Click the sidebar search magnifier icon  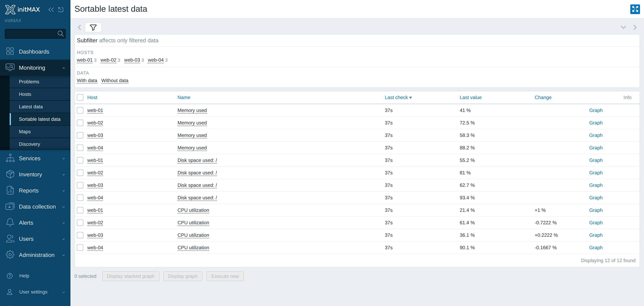(x=61, y=34)
